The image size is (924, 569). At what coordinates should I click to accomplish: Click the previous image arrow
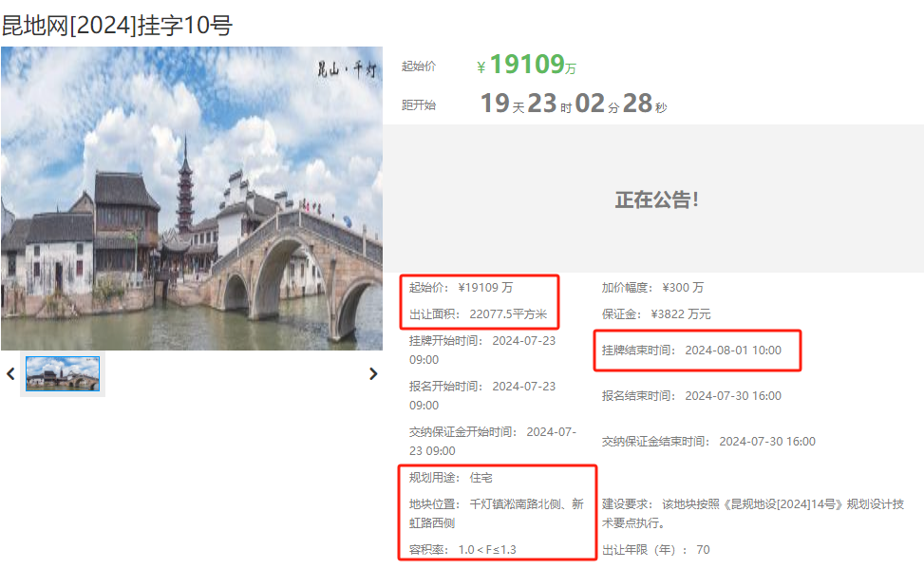(x=10, y=374)
